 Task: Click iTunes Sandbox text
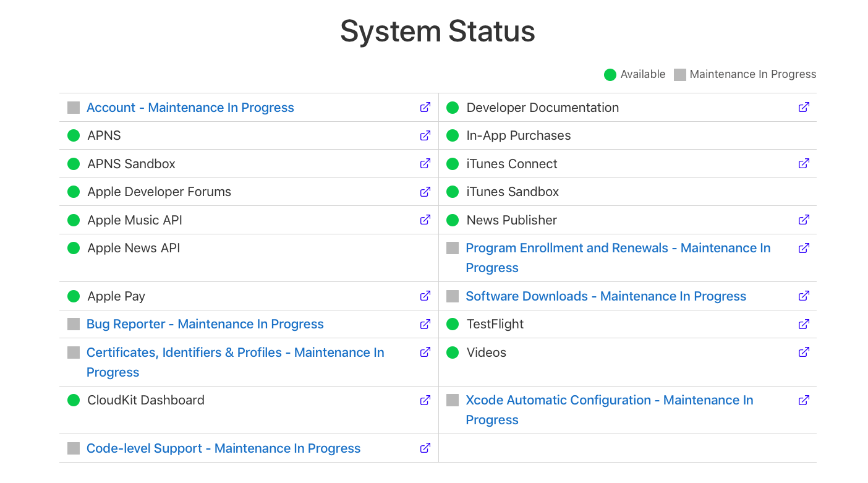[513, 192]
